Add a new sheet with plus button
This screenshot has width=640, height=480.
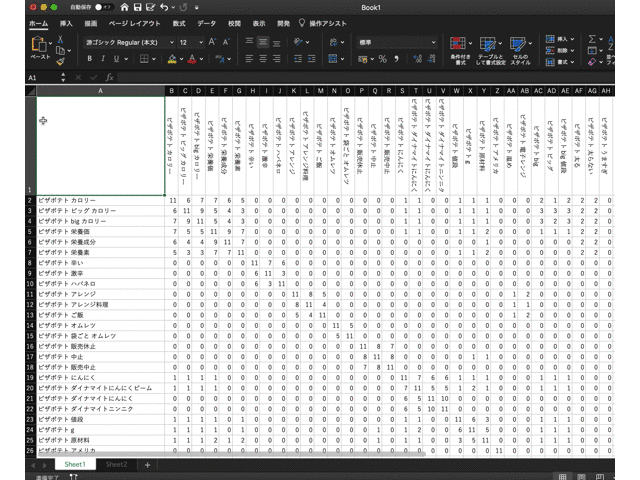coord(147,465)
